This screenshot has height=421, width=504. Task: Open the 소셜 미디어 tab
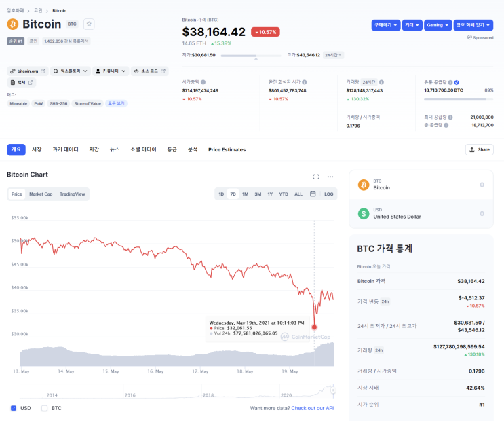[143, 149]
